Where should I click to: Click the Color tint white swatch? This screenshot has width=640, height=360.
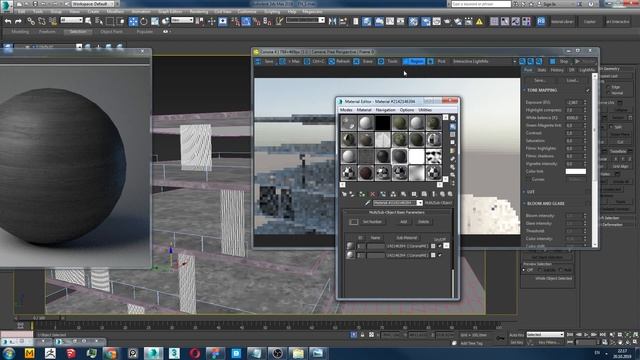pos(576,171)
